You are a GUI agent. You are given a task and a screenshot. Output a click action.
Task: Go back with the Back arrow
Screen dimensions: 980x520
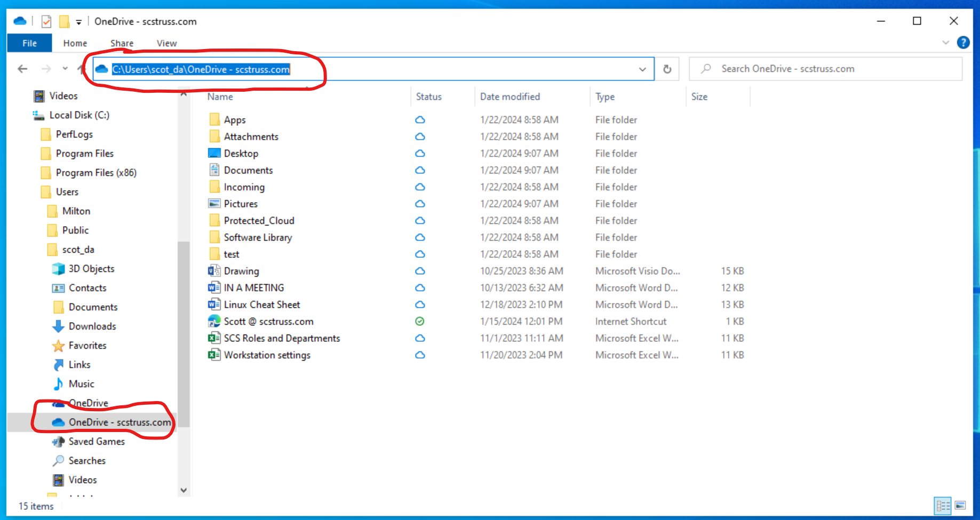22,69
